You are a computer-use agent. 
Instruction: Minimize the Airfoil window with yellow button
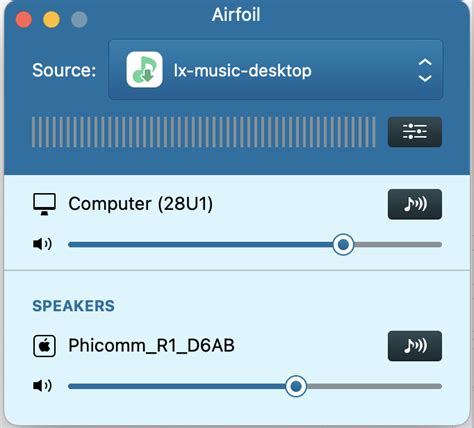[51, 19]
